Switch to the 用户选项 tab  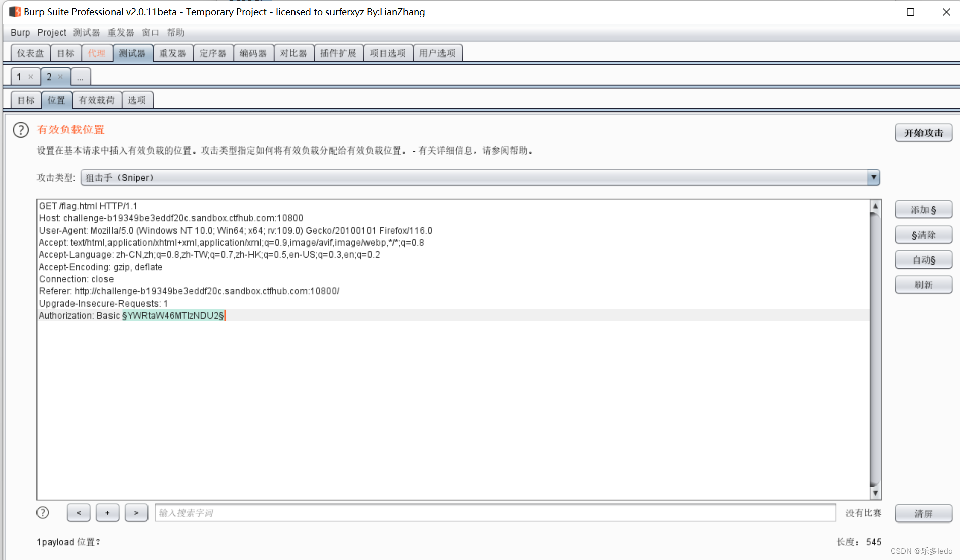point(437,53)
